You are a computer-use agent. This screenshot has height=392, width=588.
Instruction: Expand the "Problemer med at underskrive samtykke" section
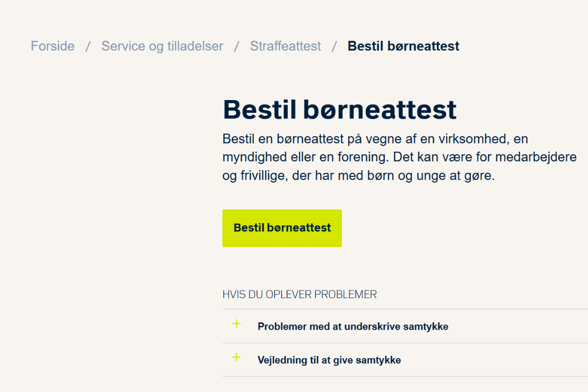[x=353, y=326]
